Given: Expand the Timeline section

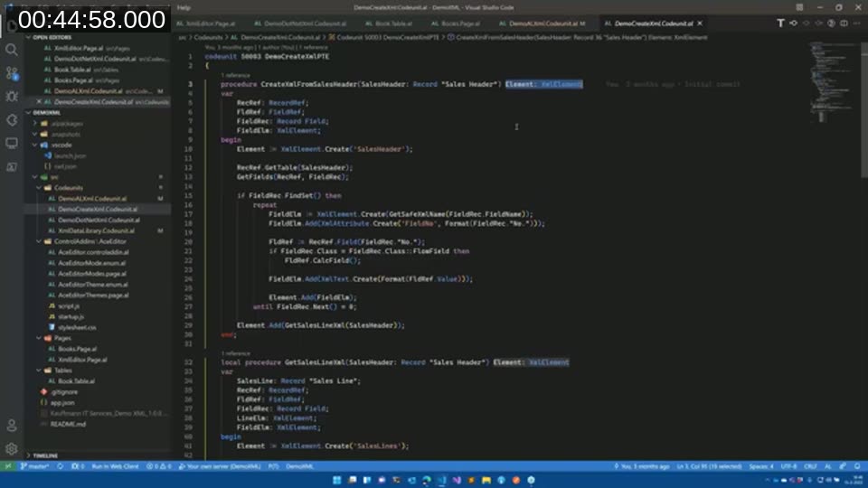Looking at the screenshot, I should (45, 455).
